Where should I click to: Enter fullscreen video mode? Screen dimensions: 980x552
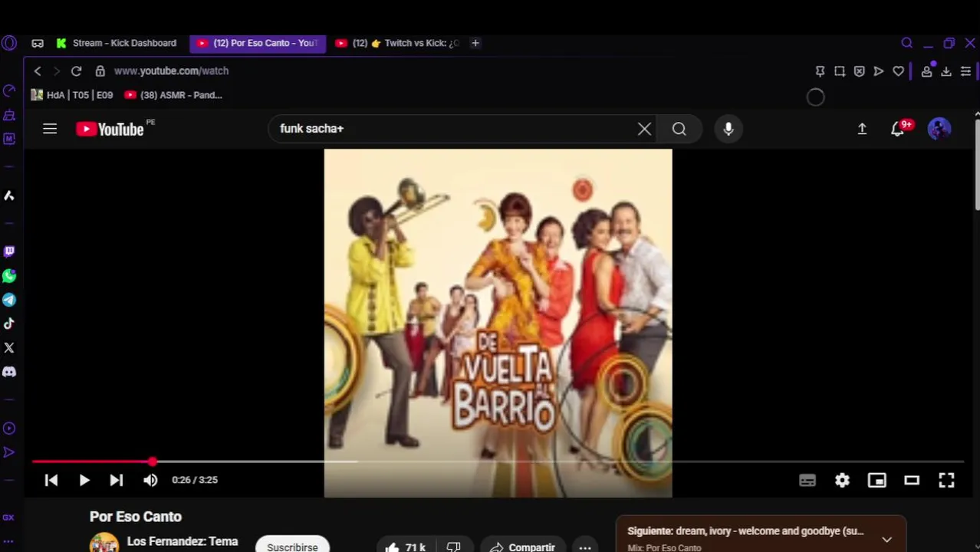point(946,480)
